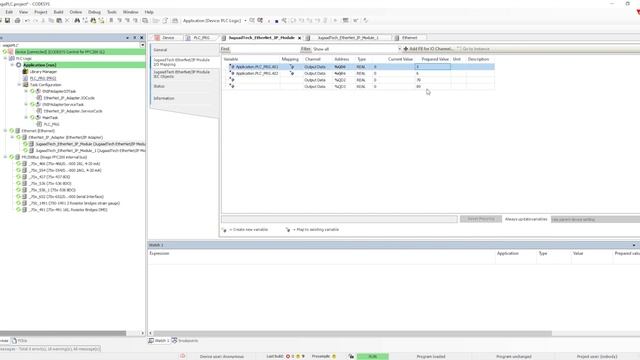Open the Watch 1 panel dropdown arrow

click(x=634, y=245)
